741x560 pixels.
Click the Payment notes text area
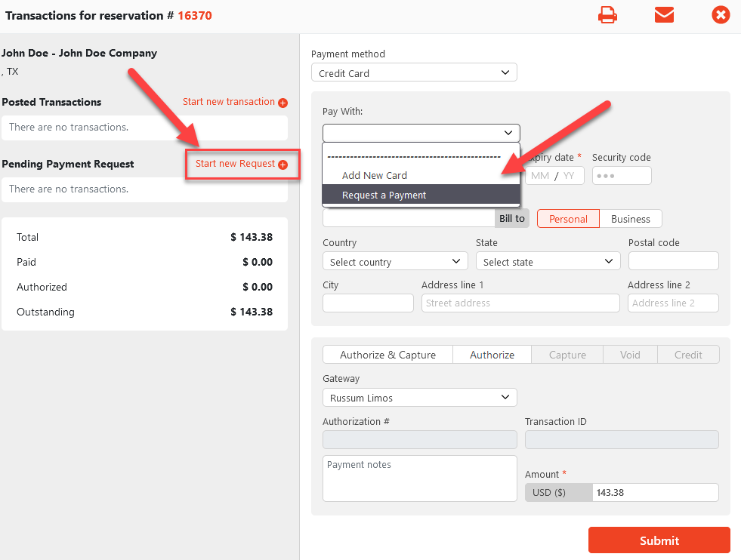click(x=419, y=478)
